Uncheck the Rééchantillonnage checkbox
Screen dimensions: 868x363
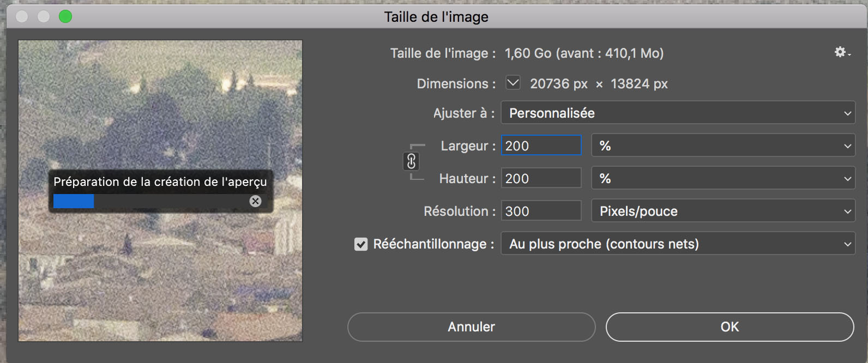point(361,244)
